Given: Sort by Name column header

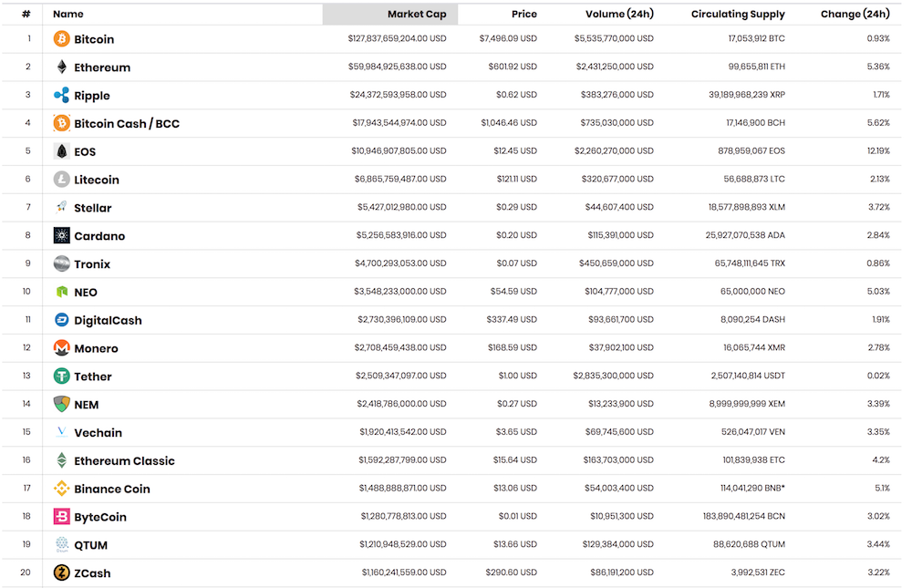Looking at the screenshot, I should point(68,14).
